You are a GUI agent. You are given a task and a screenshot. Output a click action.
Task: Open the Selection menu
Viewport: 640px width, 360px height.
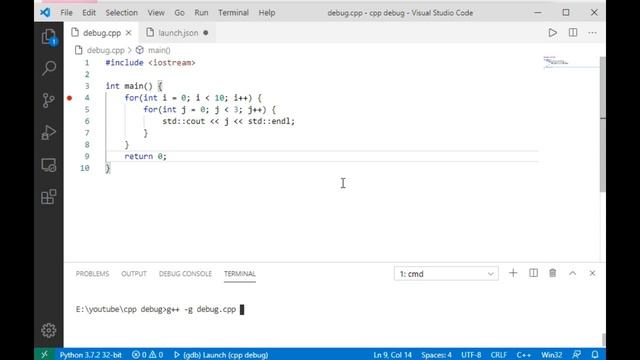pos(122,13)
